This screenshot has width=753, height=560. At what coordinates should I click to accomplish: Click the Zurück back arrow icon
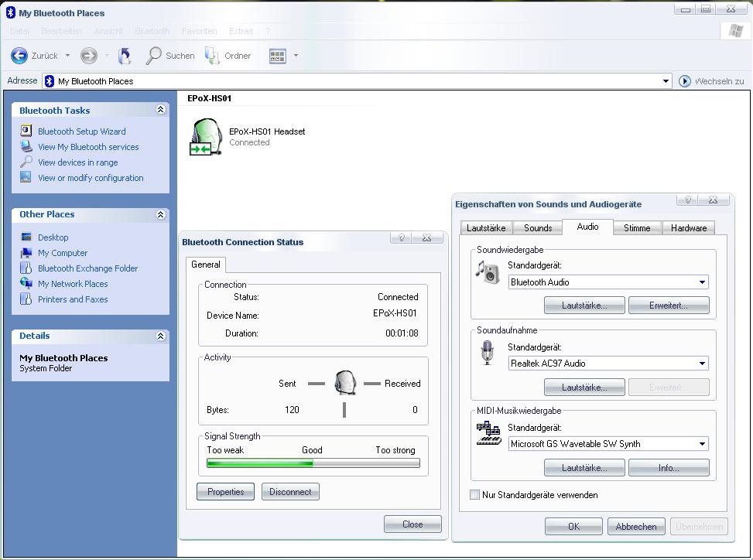click(19, 56)
